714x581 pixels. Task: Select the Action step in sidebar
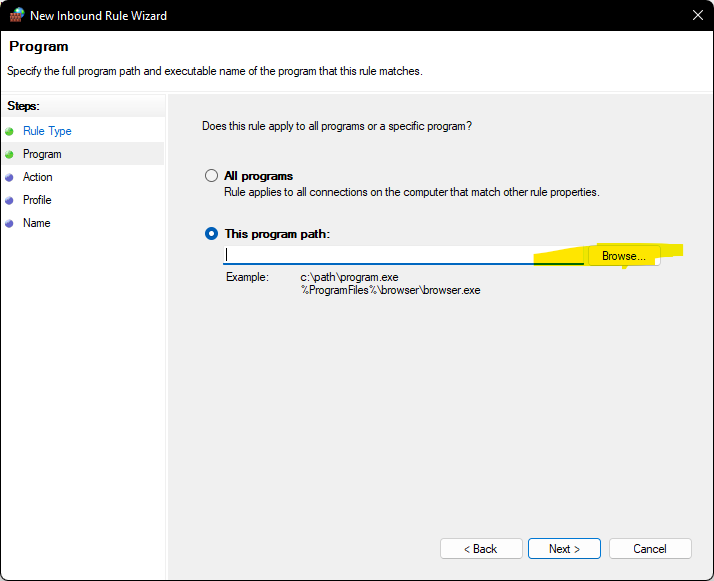[38, 177]
